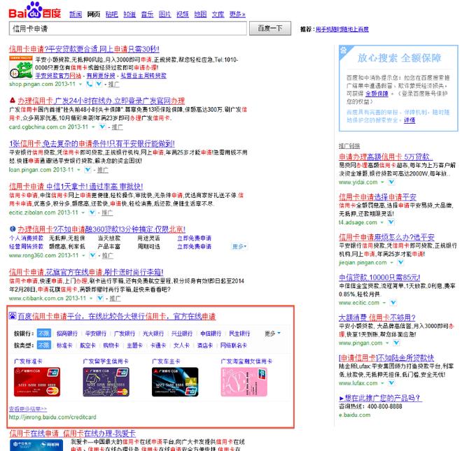This screenshot has height=451, width=476.
Task: Filter by 兴业银行
Action: point(182,334)
